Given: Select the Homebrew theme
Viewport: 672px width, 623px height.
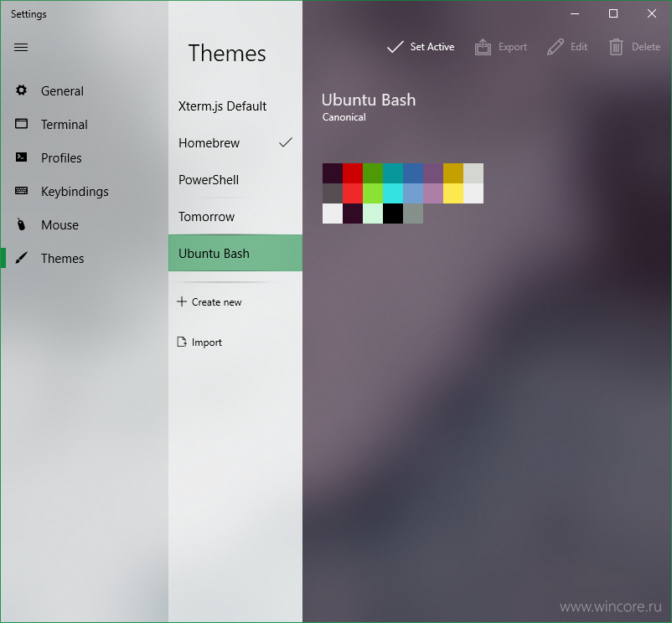Looking at the screenshot, I should click(x=235, y=142).
